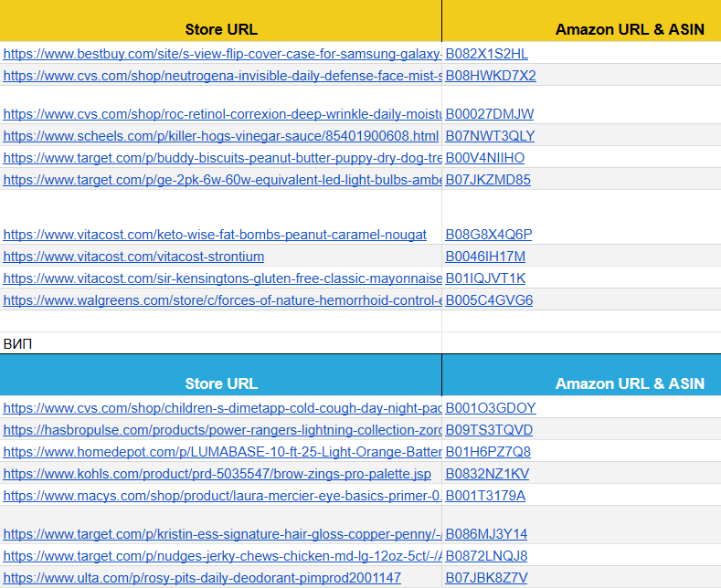Open the kohls.com brow-zings-pro-palette link
721x588 pixels.
point(217,474)
